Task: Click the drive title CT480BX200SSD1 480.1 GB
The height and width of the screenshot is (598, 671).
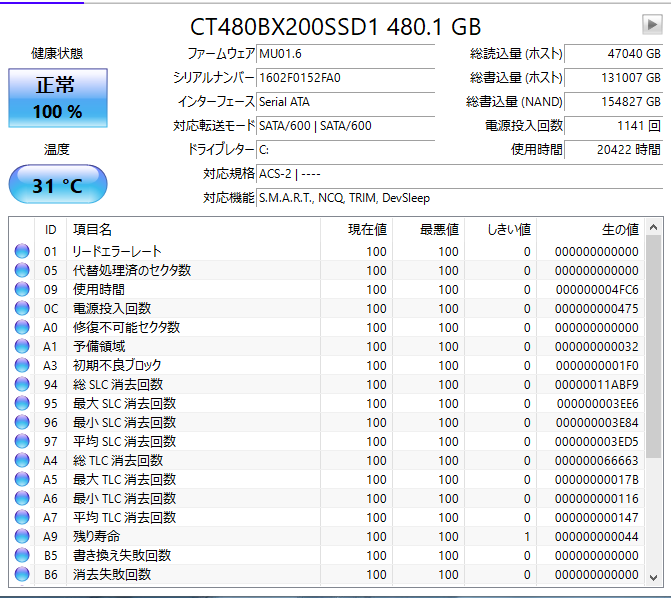Action: click(336, 27)
